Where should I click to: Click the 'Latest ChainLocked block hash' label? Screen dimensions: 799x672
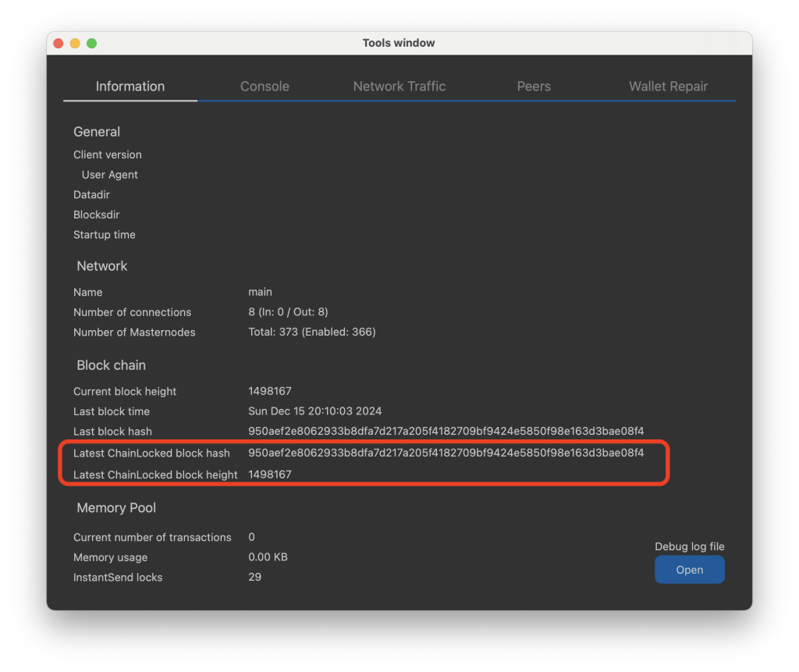click(151, 453)
